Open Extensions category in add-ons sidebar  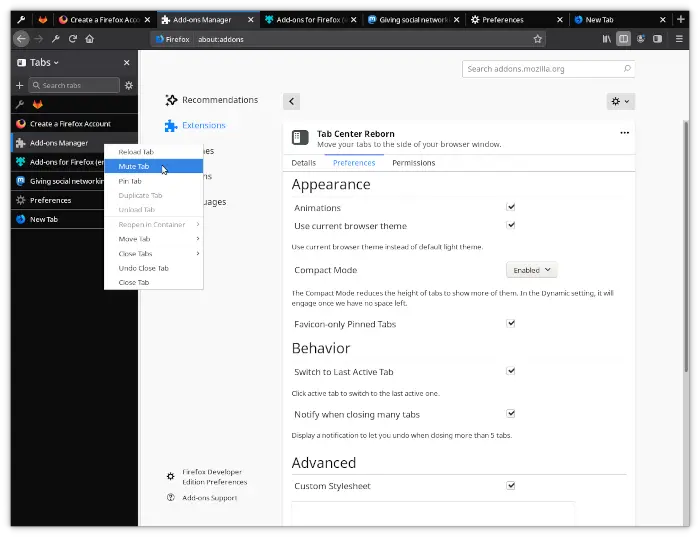coord(196,125)
